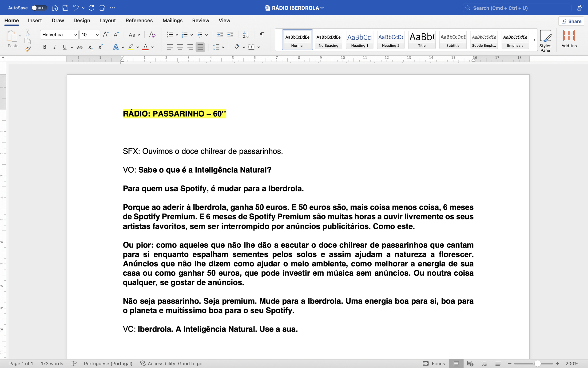Click the Share button
Viewport: 588px width, 368px height.
pos(571,21)
